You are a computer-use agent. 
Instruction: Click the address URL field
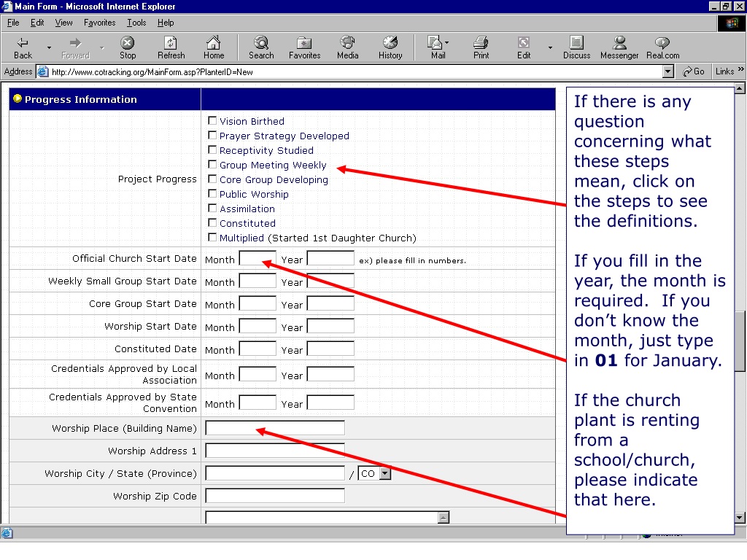(356, 72)
